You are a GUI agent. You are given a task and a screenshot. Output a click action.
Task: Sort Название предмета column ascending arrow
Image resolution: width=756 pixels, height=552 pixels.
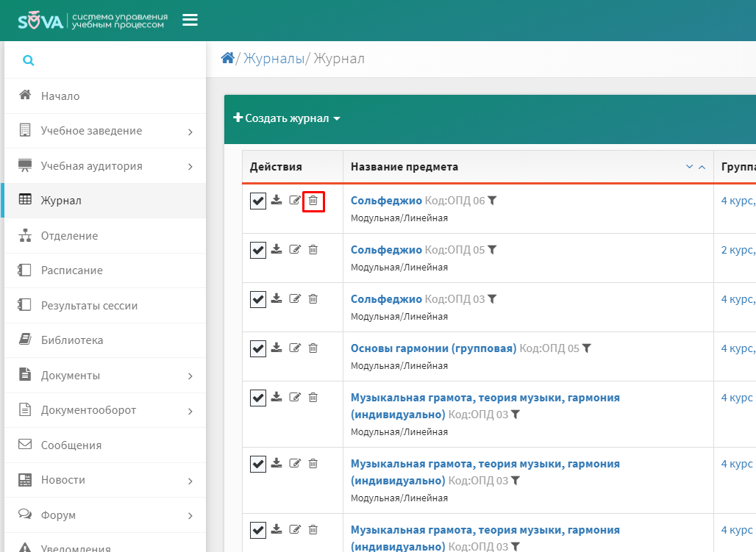702,167
